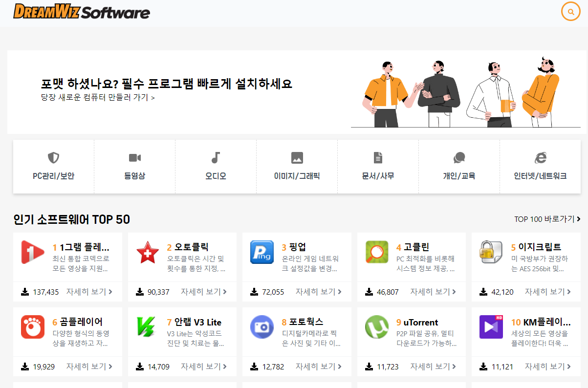
Task: Click the title 6 곰플레이어
Action: tap(77, 322)
